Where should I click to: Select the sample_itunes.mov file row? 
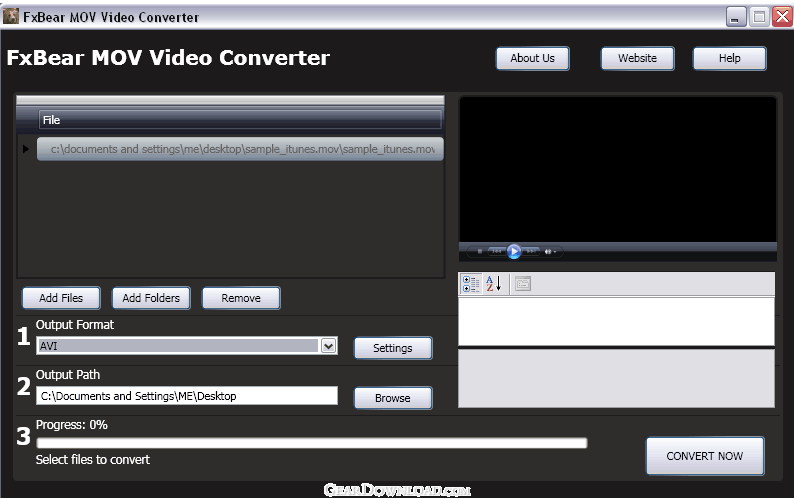pos(240,149)
